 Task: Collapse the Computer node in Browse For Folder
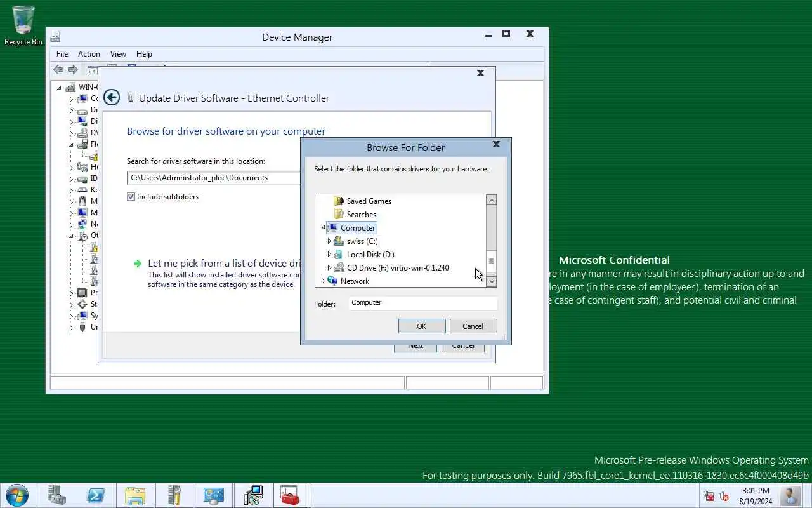(322, 228)
